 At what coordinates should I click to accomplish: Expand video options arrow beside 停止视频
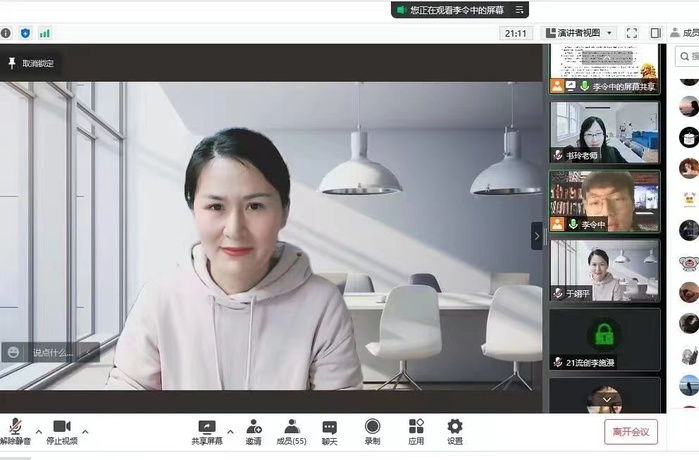pos(85,432)
